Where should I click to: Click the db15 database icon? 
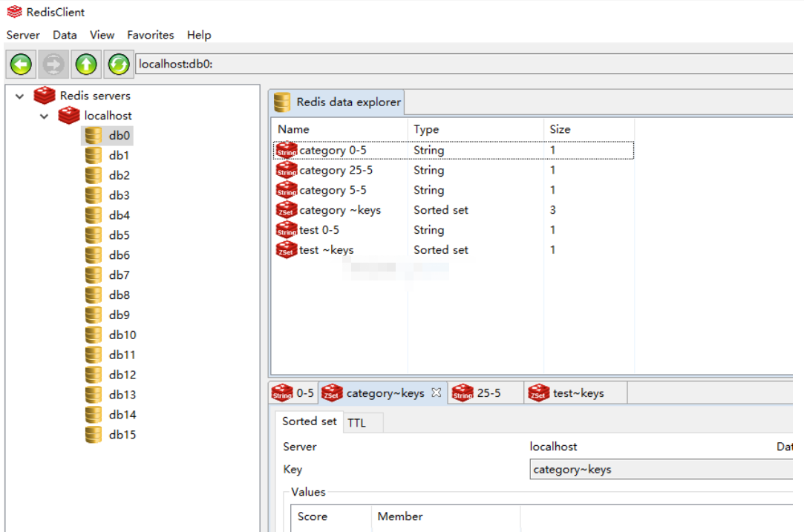point(94,435)
